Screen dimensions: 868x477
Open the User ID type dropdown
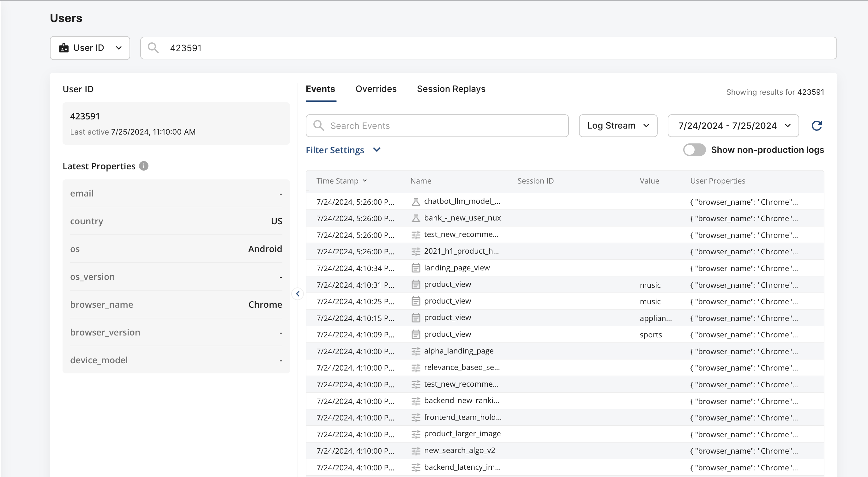tap(90, 48)
